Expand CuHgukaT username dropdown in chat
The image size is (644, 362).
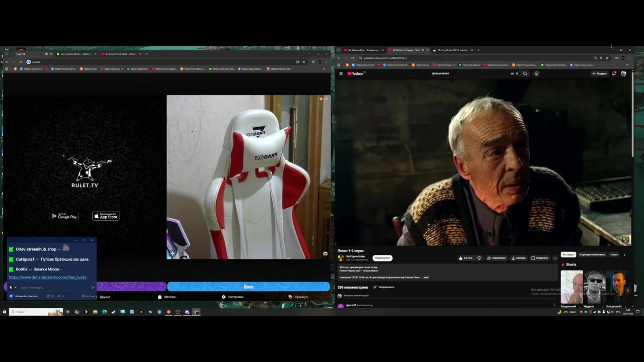(37, 259)
